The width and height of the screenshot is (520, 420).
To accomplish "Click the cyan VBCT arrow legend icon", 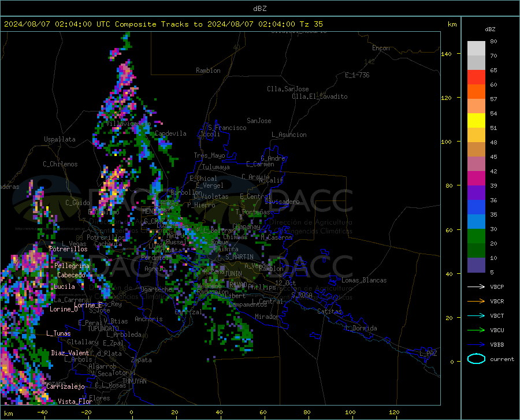I will pyautogui.click(x=476, y=315).
